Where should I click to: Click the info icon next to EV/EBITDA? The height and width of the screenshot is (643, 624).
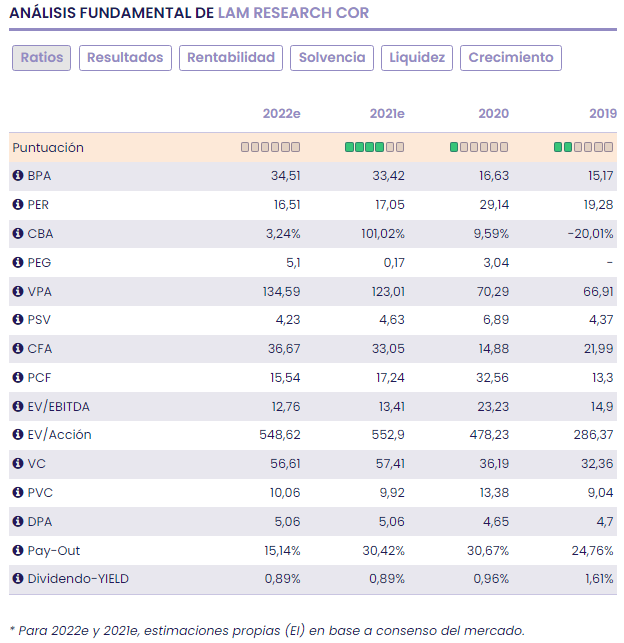pyautogui.click(x=18, y=406)
